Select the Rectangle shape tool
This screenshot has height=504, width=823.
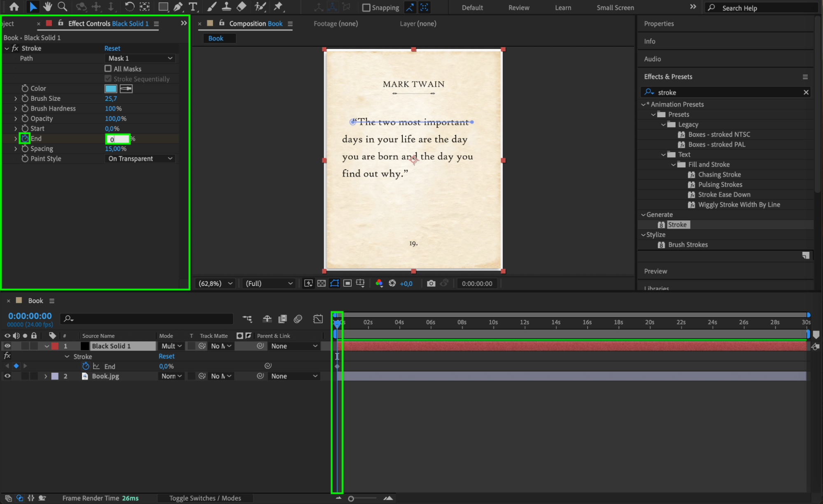[x=163, y=7]
